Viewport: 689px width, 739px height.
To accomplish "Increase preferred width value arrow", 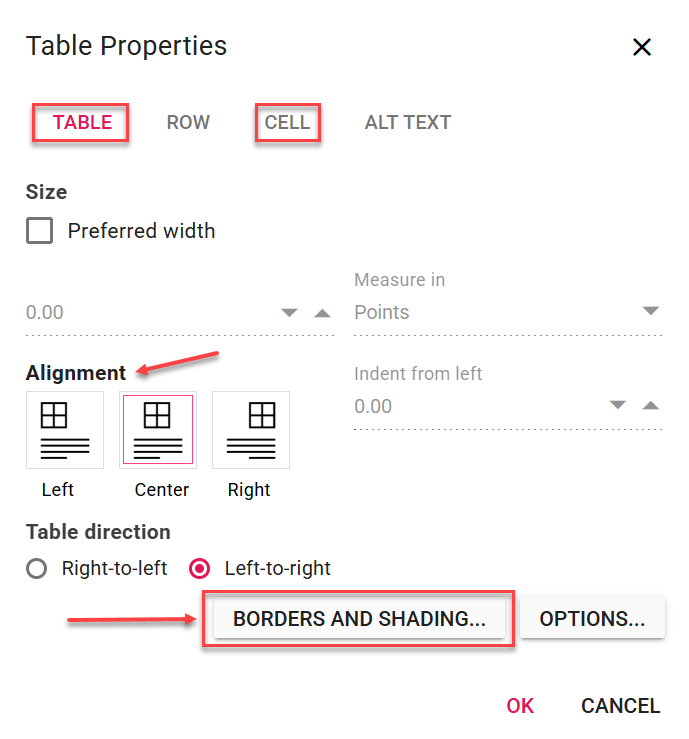I will pyautogui.click(x=322, y=313).
